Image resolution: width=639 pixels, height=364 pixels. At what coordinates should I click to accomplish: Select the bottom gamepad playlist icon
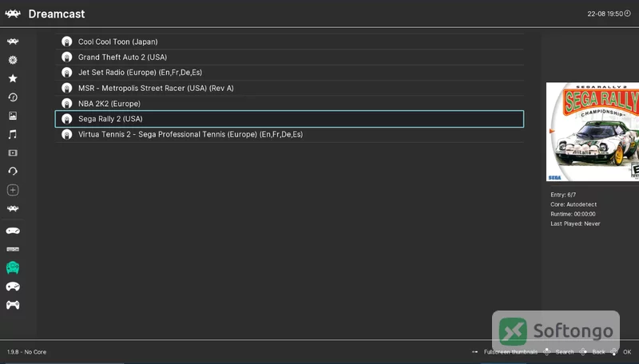coord(13,305)
